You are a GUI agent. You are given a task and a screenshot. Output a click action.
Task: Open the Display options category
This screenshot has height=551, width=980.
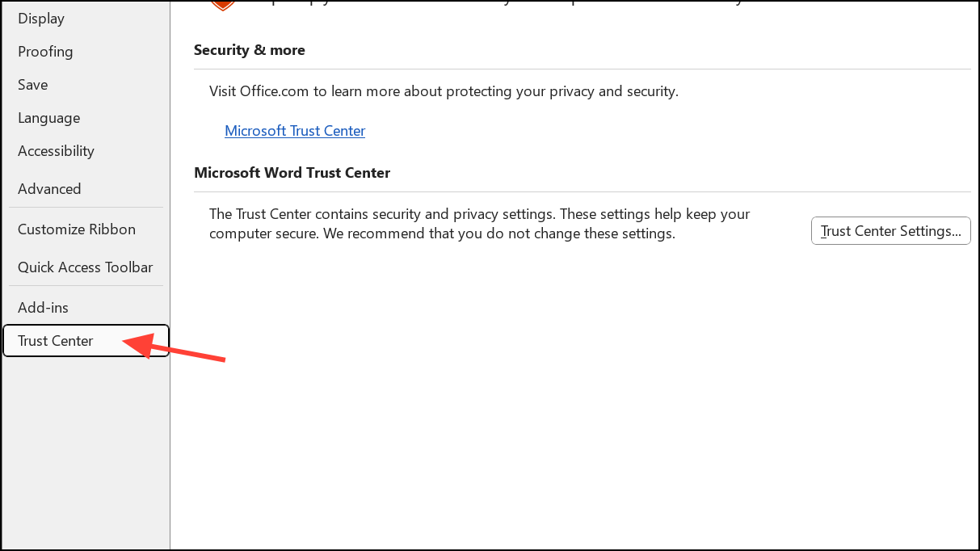tap(41, 19)
